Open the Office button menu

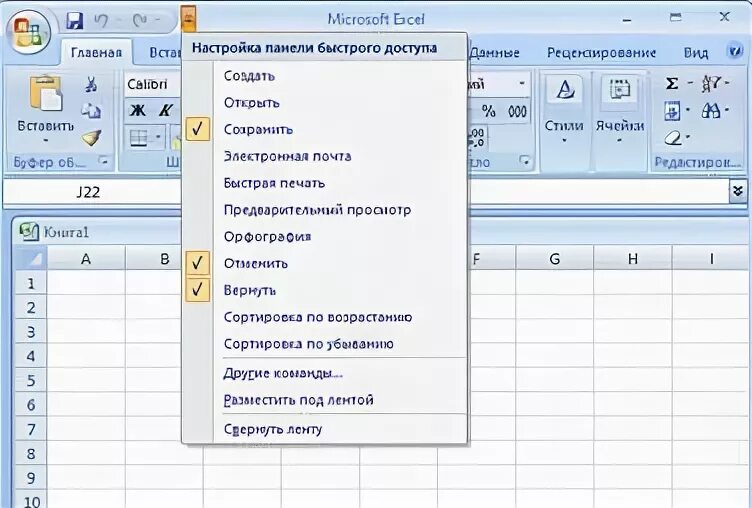coord(27,32)
